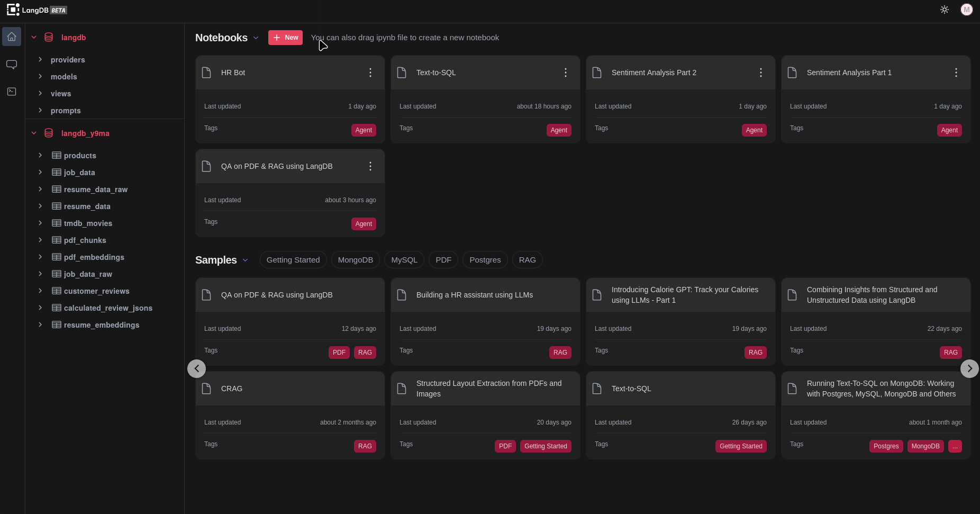980x514 pixels.
Task: Click "about 18 hours ago" on Text-to-SQL card
Action: pyautogui.click(x=544, y=106)
